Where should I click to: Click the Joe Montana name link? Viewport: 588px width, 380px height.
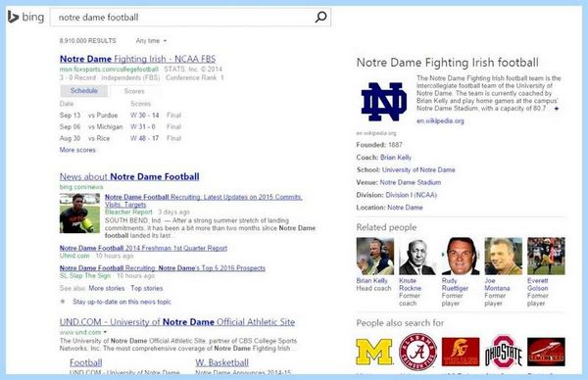[497, 284]
